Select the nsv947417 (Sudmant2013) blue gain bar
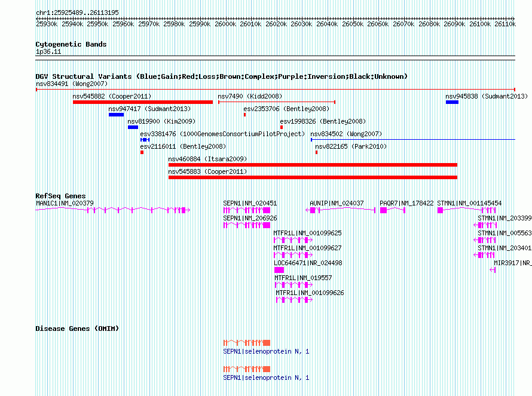This screenshot has width=532, height=396. pyautogui.click(x=117, y=115)
